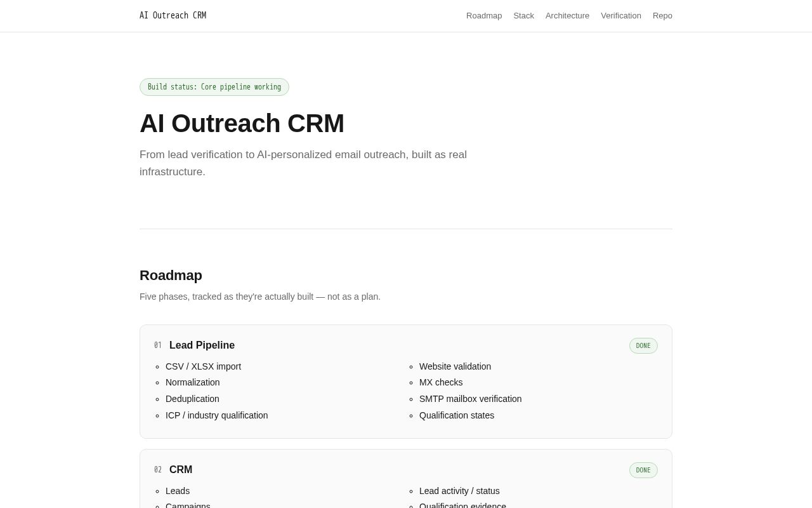Click the Normalization list item
The image size is (812, 508).
coord(192,382)
